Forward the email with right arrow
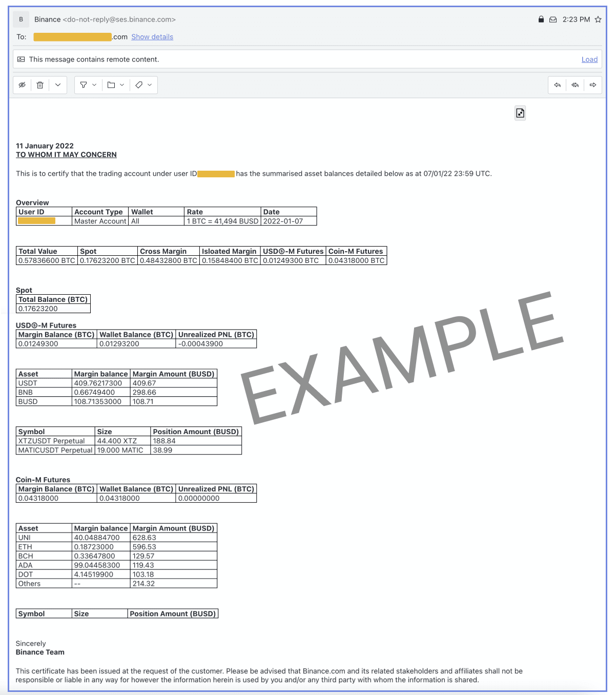Screen dimensions: 616x695 (593, 85)
